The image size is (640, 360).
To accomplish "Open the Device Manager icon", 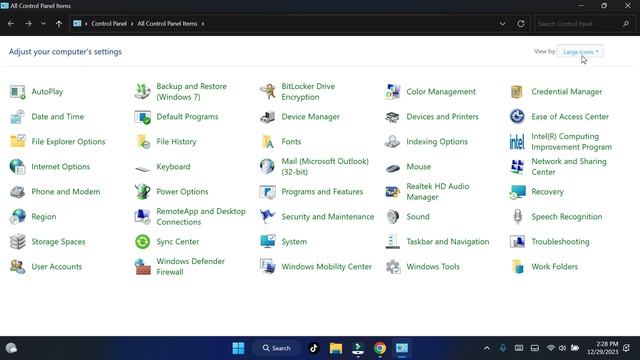I will tap(267, 117).
